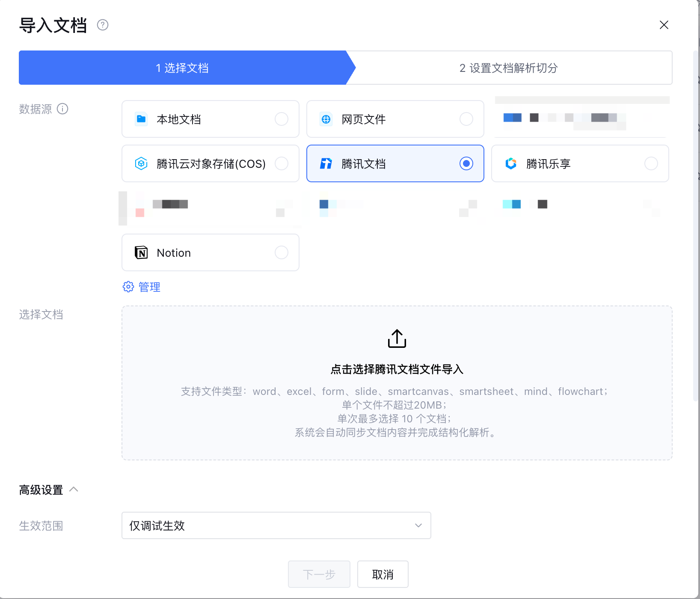The image size is (700, 599).
Task: Select the 腾讯云对象存储(COS) radio button
Action: point(282,163)
